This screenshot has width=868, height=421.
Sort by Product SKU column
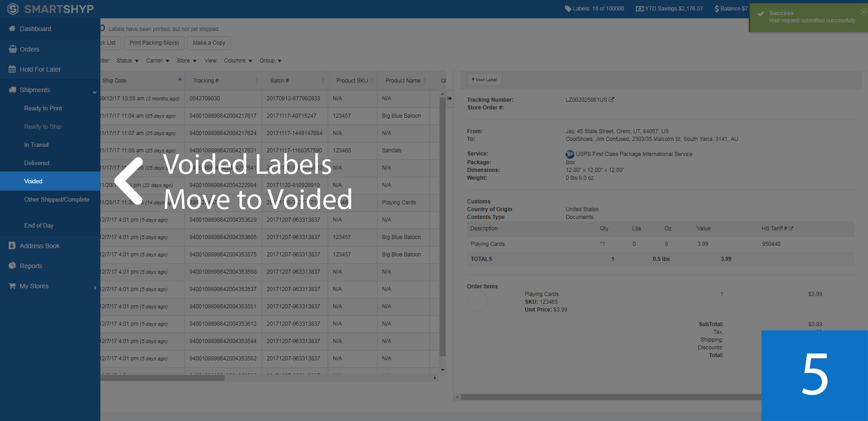click(x=352, y=81)
